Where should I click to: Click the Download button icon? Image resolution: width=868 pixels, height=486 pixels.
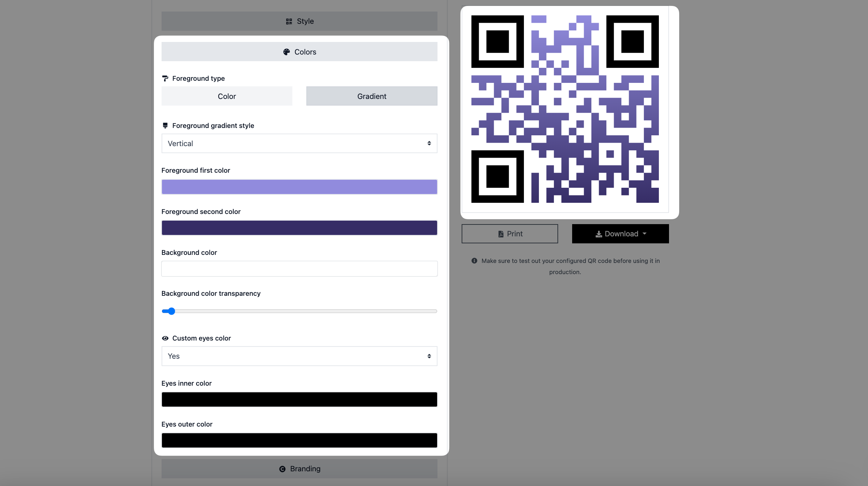click(x=598, y=234)
